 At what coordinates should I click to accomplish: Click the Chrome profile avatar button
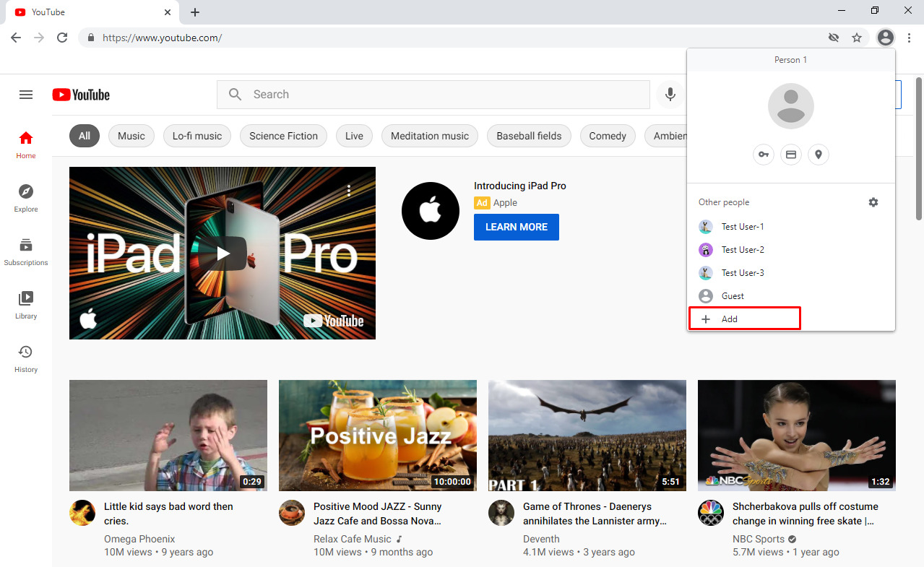(886, 38)
